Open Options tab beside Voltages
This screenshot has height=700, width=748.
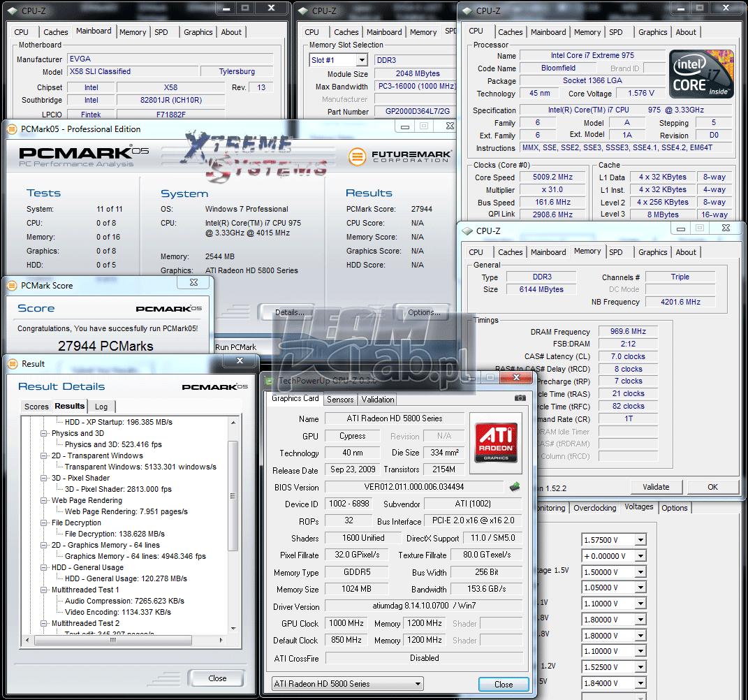coord(675,508)
